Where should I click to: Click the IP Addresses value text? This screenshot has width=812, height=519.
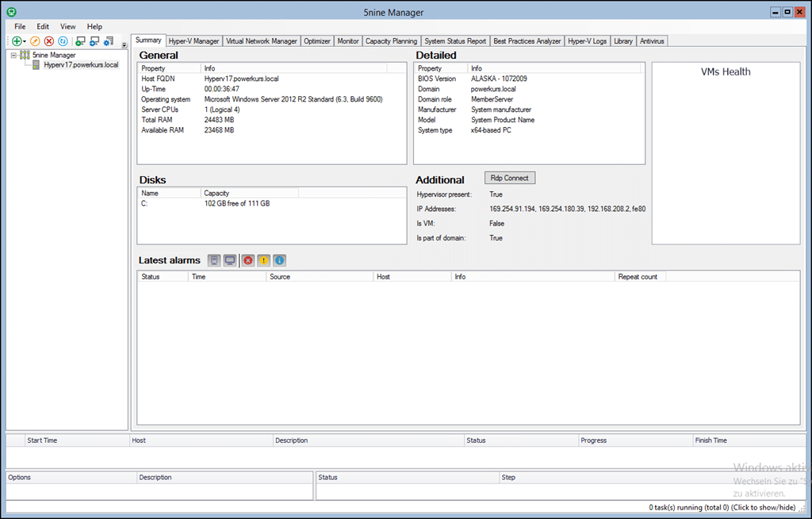tap(567, 209)
